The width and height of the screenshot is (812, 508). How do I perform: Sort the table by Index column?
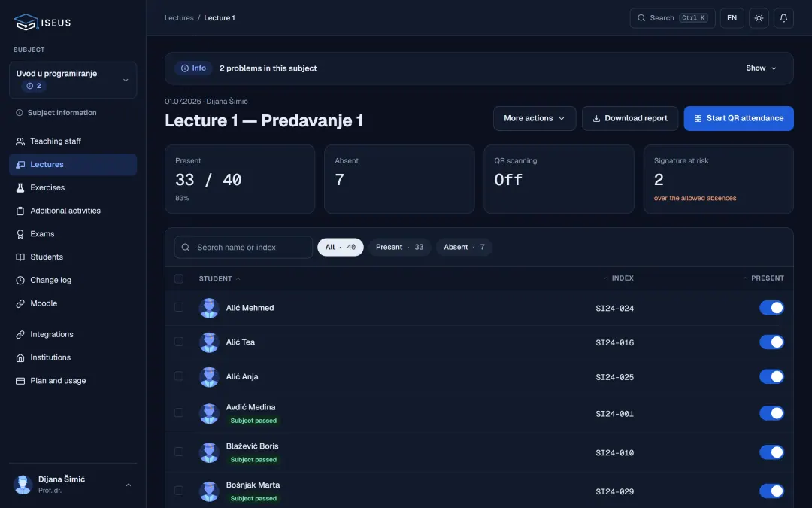click(x=618, y=279)
